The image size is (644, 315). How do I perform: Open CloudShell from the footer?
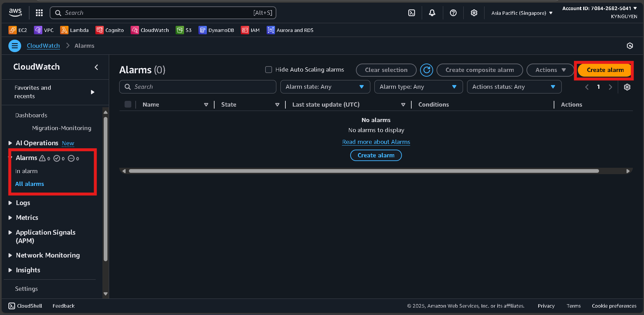[25, 306]
